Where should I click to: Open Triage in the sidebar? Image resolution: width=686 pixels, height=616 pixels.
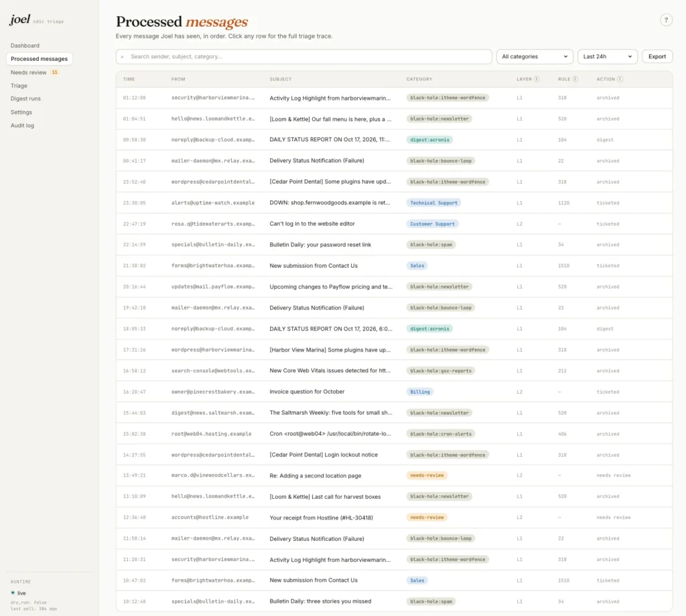tap(19, 86)
